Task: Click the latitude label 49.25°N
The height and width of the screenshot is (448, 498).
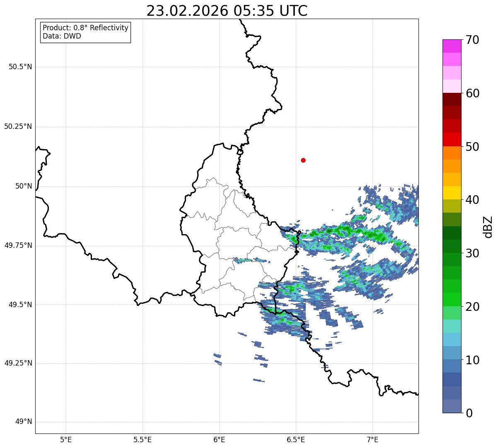Action: tap(18, 363)
